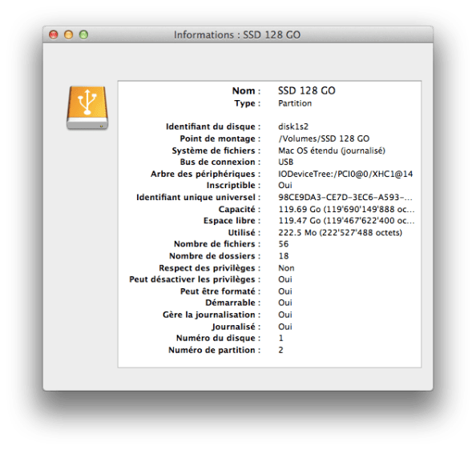Zoom window using the green button
Image resolution: width=476 pixels, height=450 pixels.
[x=84, y=34]
